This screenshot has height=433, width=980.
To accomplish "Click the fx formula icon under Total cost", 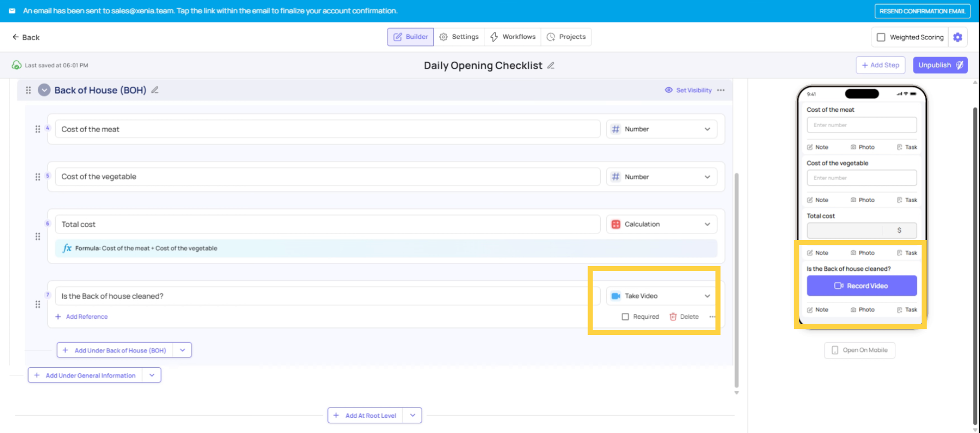I will click(67, 248).
